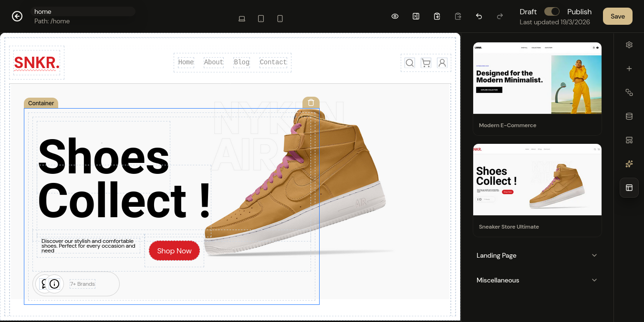644x322 pixels.
Task: Click the search icon in canvas header
Action: point(410,63)
